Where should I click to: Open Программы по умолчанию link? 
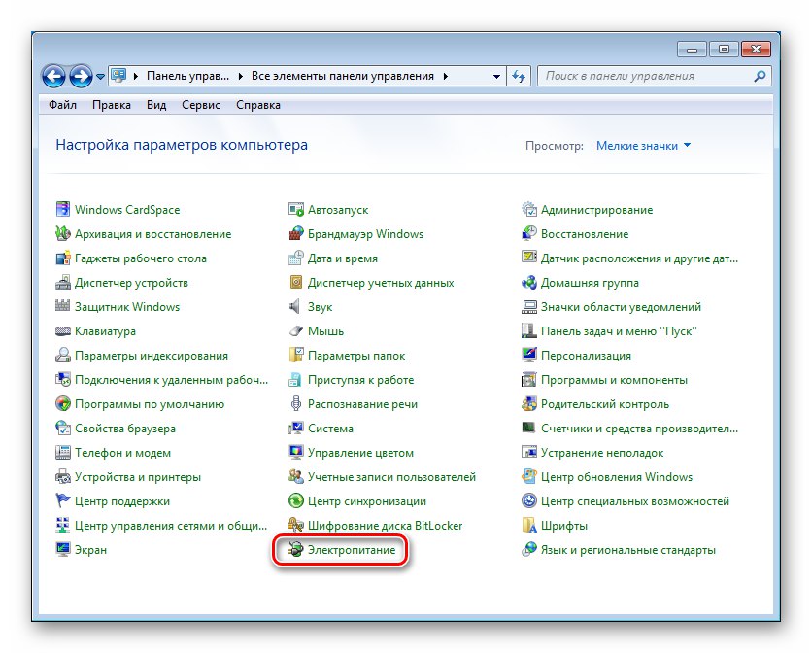click(150, 404)
